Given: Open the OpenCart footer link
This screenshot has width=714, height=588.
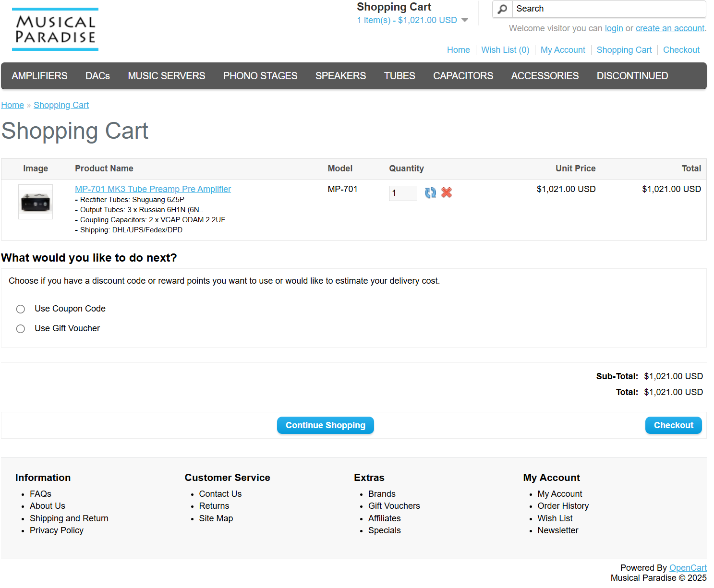Looking at the screenshot, I should (x=688, y=568).
